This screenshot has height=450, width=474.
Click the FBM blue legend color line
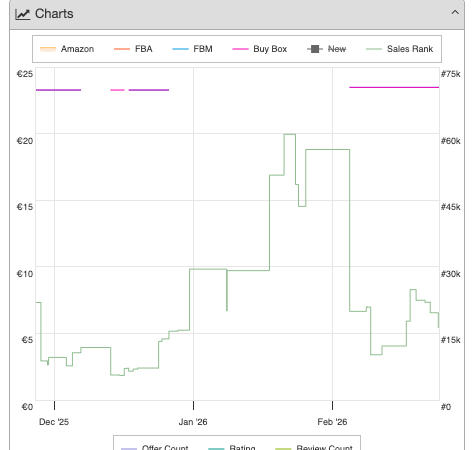[180, 49]
